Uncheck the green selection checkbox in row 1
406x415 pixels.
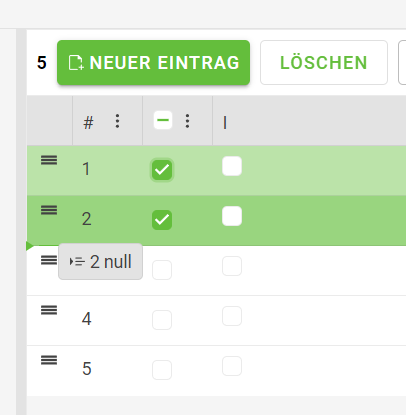click(x=162, y=170)
